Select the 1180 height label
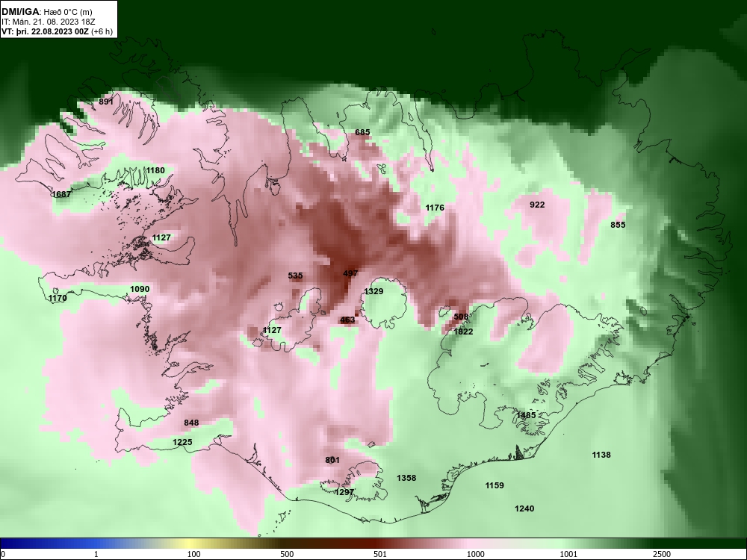The image size is (747, 560). (155, 170)
